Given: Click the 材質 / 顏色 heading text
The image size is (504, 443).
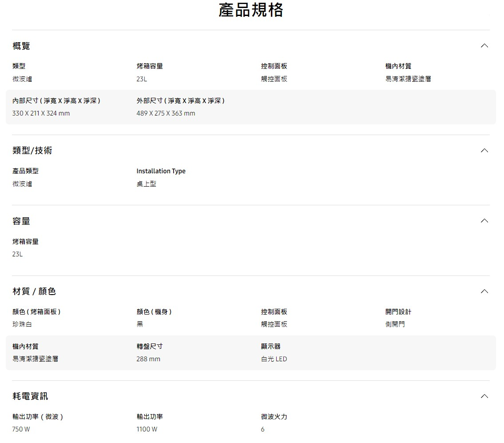Looking at the screenshot, I should (x=34, y=291).
